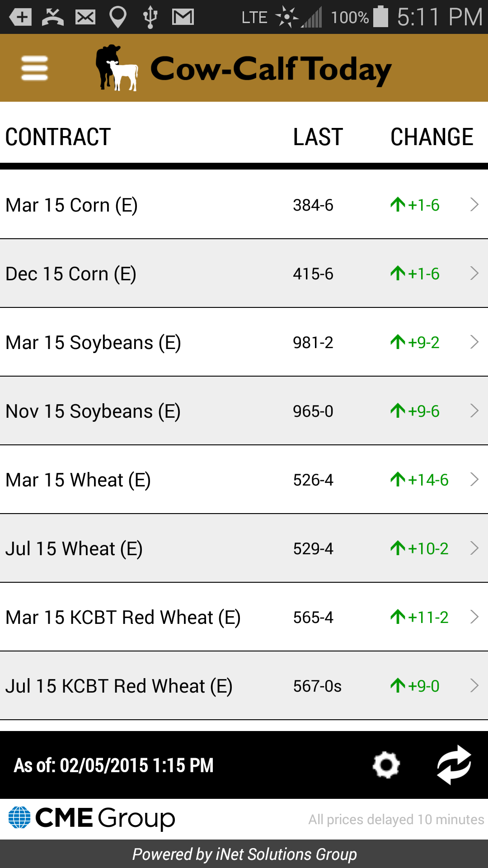Open the settings gear icon
This screenshot has width=488, height=868.
click(386, 765)
